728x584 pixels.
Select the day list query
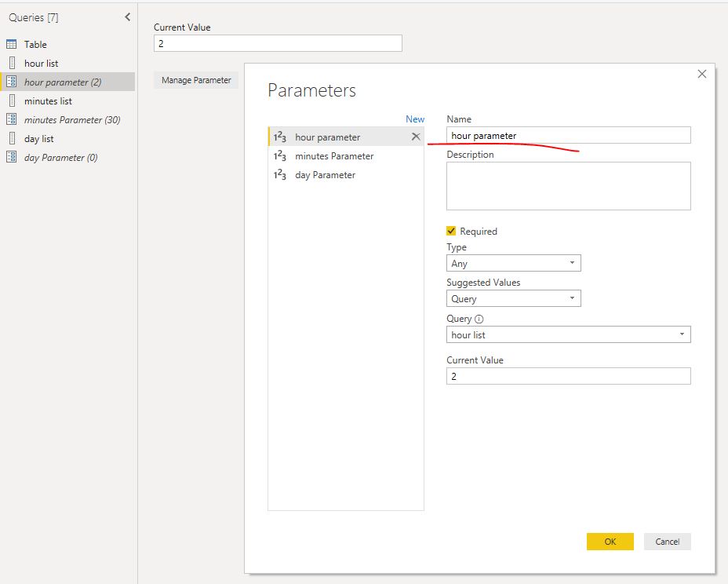(x=67, y=138)
